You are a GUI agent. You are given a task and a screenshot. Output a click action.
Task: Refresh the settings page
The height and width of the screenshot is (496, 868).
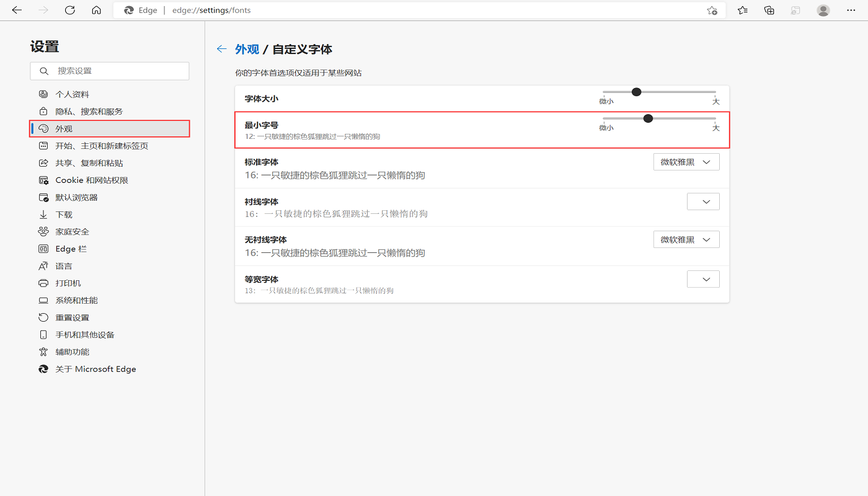click(x=69, y=11)
